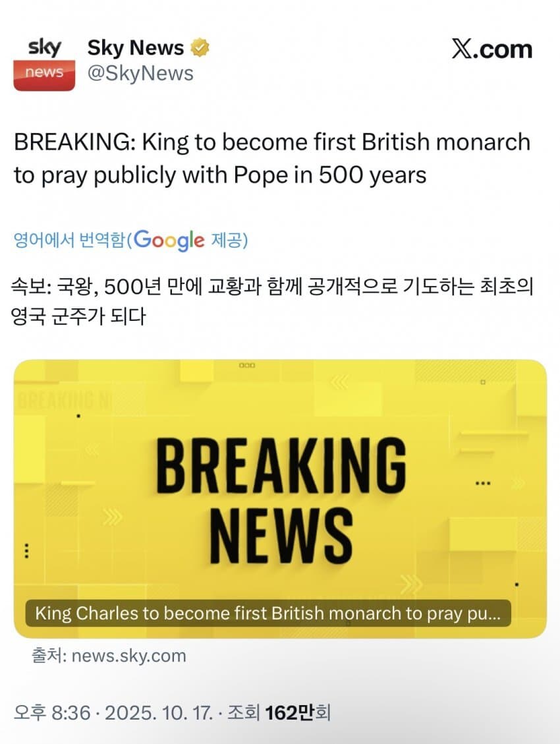Click the X.com logo
Viewport: 560px width, 744px height.
(x=491, y=49)
